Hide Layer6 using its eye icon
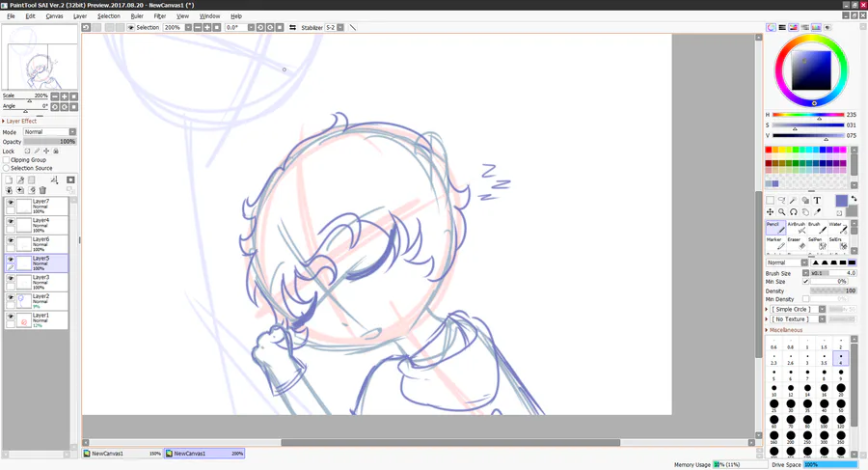Image resolution: width=868 pixels, height=470 pixels. pos(11,240)
